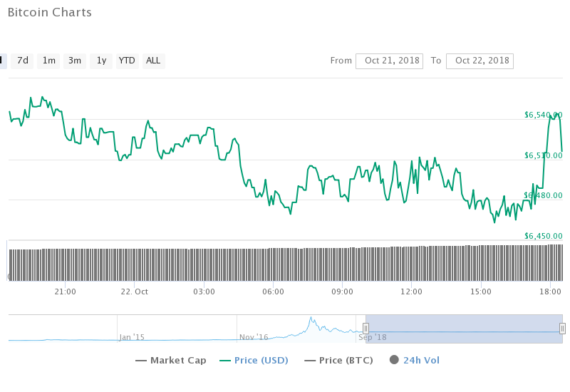Toggle the Market Cap series
Screen dimensions: 570x392
tap(178, 361)
